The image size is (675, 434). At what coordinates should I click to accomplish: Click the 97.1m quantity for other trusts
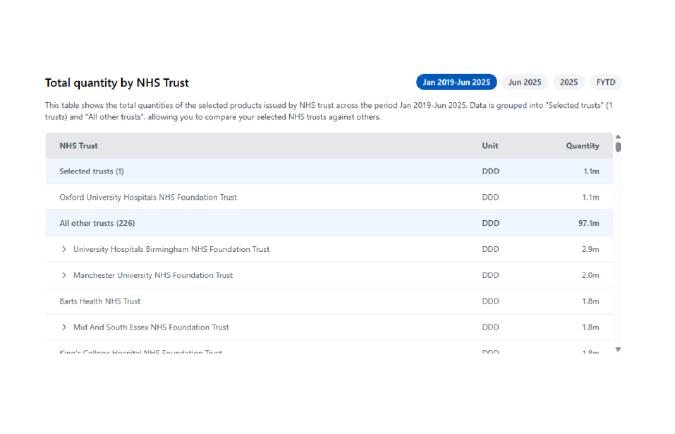coord(589,223)
